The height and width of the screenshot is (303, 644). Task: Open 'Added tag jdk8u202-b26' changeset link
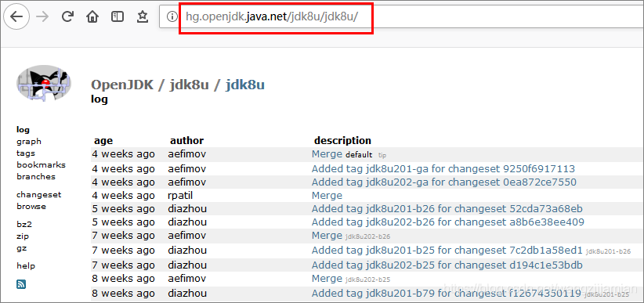(x=447, y=222)
